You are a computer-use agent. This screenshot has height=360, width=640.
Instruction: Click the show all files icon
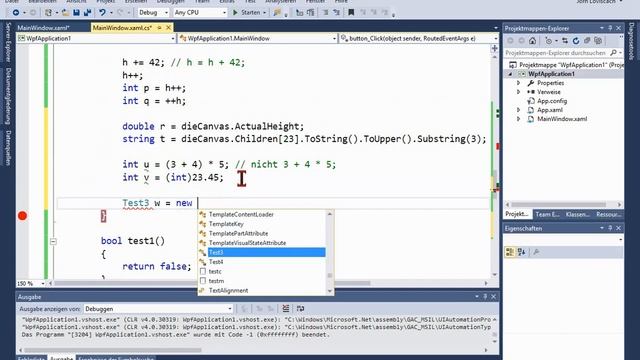[x=598, y=41]
